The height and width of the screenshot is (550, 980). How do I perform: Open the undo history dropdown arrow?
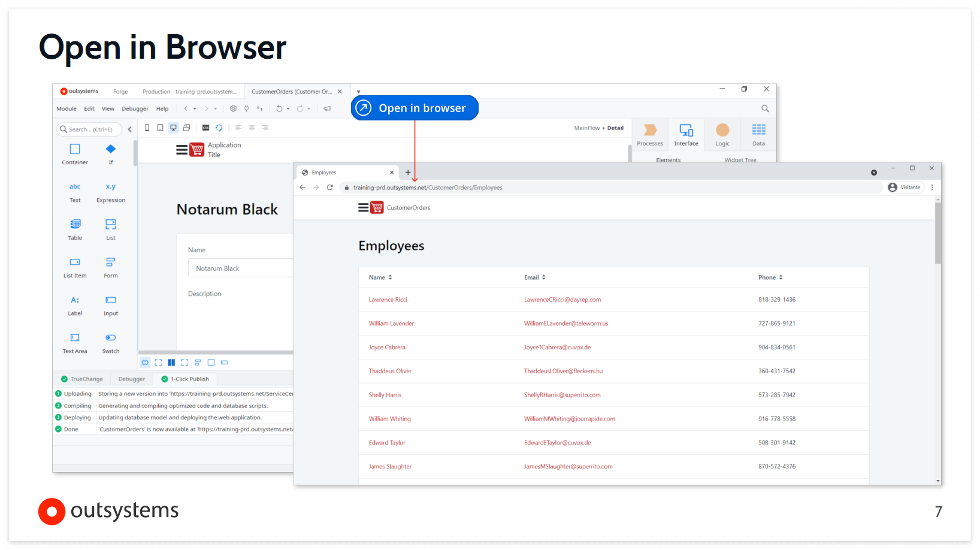tap(288, 109)
